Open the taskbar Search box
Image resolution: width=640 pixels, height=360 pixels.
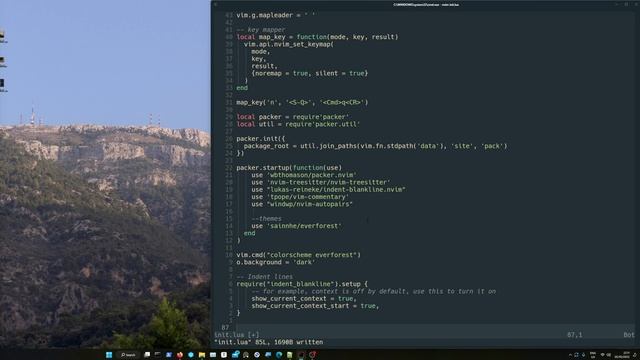(x=128, y=355)
